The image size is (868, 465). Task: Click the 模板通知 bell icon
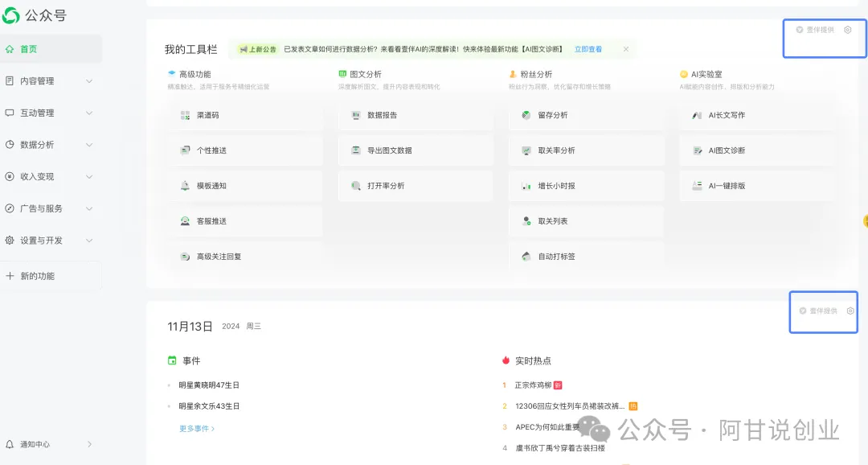185,186
